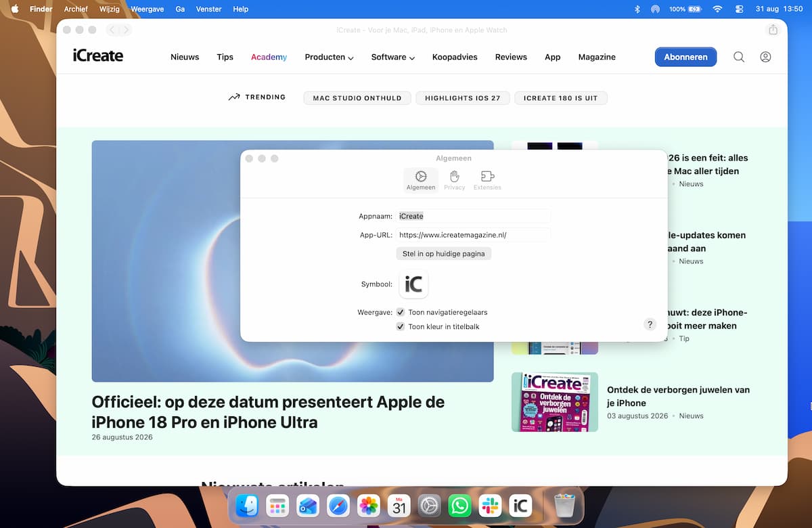The width and height of the screenshot is (812, 528).
Task: Click the App-URL text field
Action: (x=474, y=235)
